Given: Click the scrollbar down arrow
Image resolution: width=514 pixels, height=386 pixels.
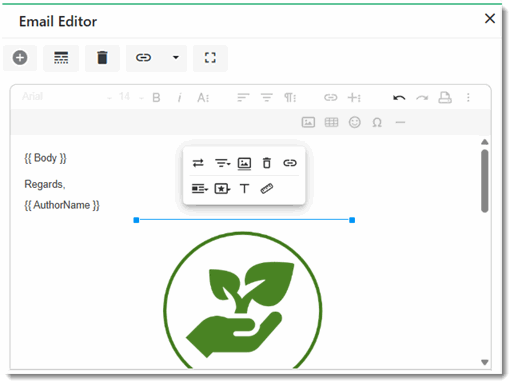Looking at the screenshot, I should (485, 362).
